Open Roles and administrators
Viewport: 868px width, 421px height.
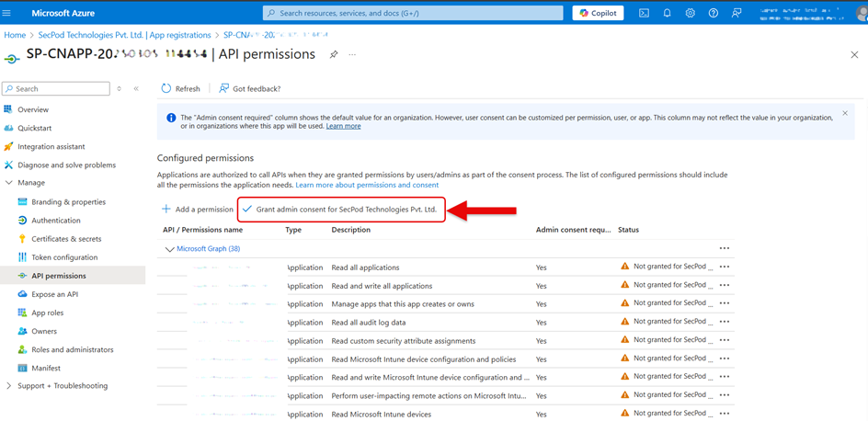pyautogui.click(x=72, y=349)
